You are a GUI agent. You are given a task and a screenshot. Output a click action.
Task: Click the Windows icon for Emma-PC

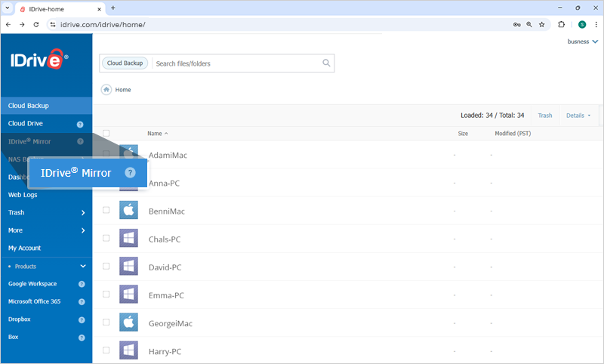pyautogui.click(x=128, y=295)
